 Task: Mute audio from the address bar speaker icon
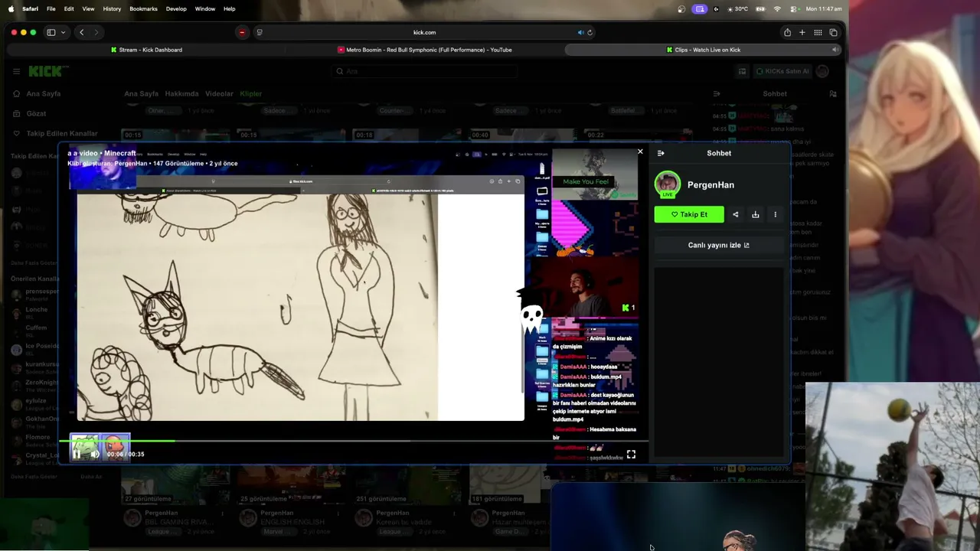click(580, 32)
